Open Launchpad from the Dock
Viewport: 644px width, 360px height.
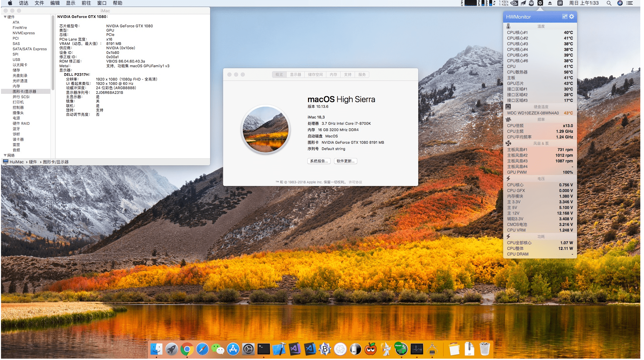coord(171,349)
